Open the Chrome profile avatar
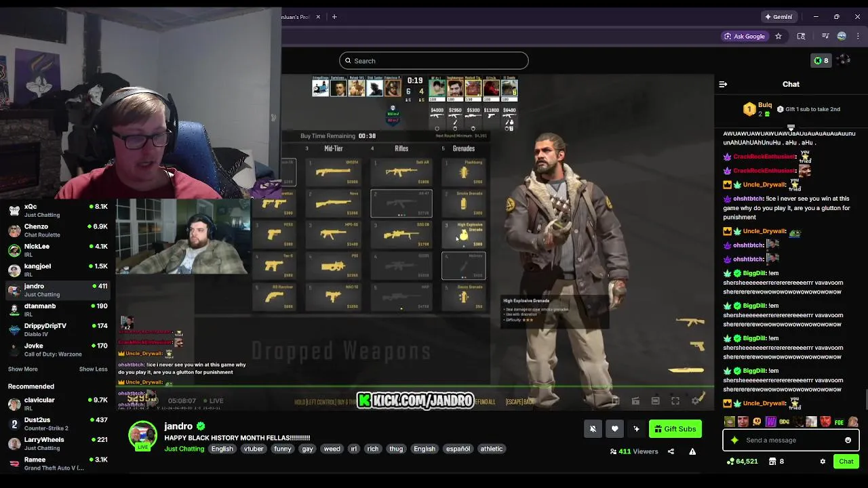Screen dimensions: 868x488 (842, 36)
